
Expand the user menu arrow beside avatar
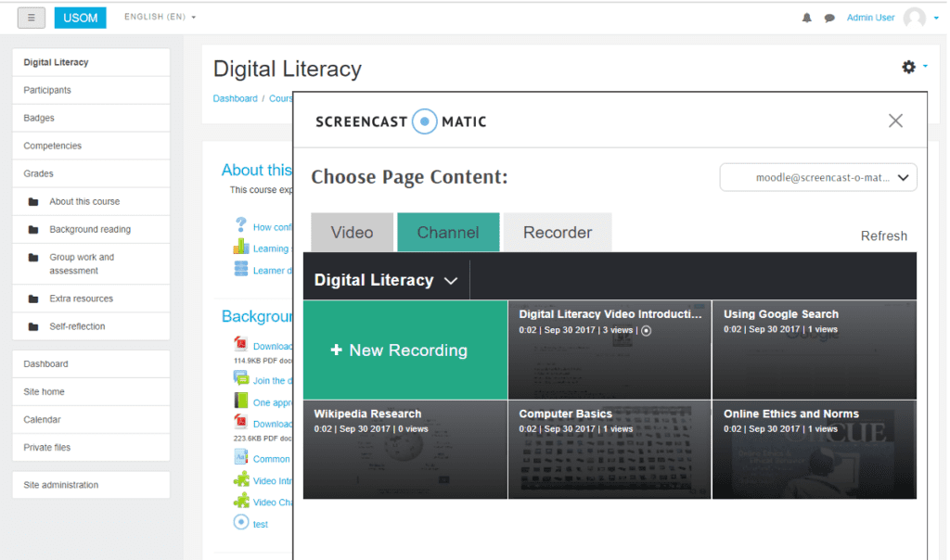pyautogui.click(x=936, y=19)
